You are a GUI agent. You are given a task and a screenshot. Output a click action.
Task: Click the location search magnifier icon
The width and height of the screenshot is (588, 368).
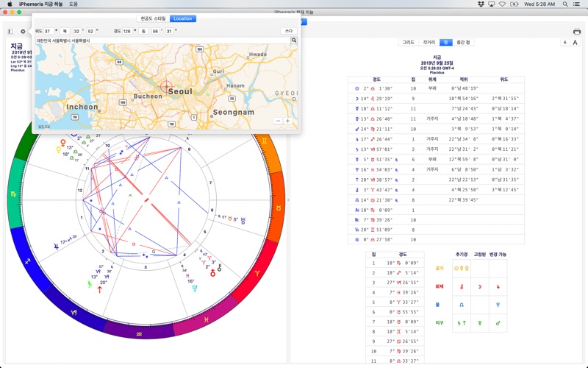point(294,40)
